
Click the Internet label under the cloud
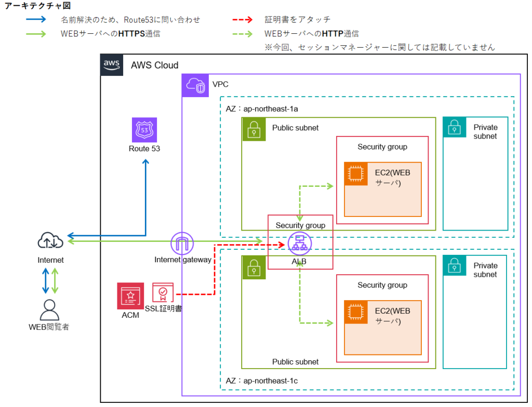[x=50, y=260]
